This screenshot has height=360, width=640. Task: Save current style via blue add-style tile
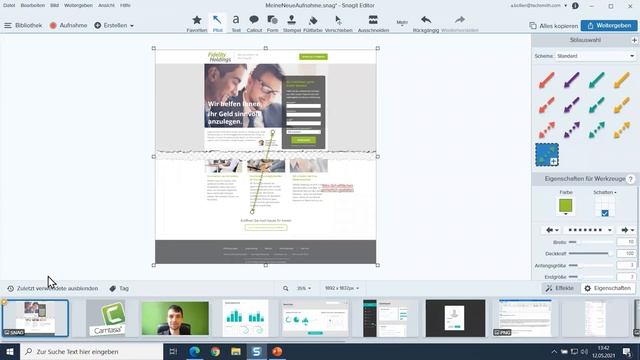tap(547, 155)
